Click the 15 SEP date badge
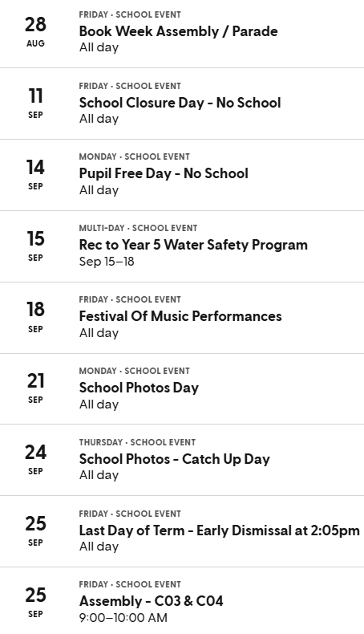The height and width of the screenshot is (634, 364). pos(35,246)
